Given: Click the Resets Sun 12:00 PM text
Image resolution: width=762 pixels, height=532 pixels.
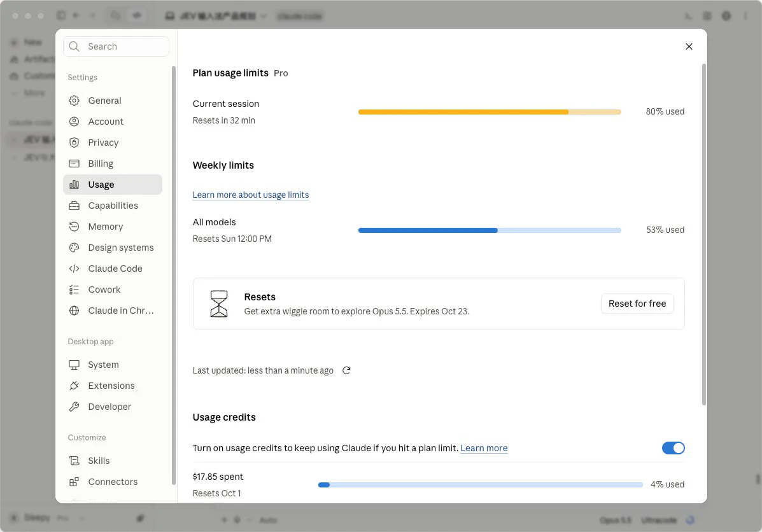Looking at the screenshot, I should [x=232, y=239].
